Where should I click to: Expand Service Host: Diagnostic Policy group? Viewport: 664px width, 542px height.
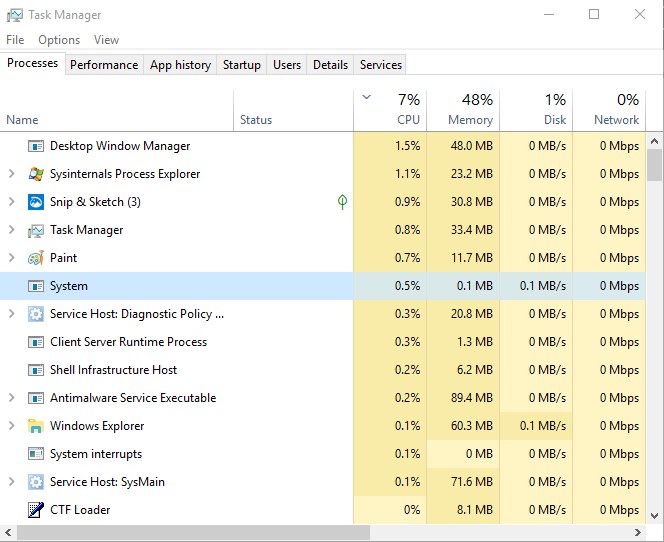tap(11, 314)
